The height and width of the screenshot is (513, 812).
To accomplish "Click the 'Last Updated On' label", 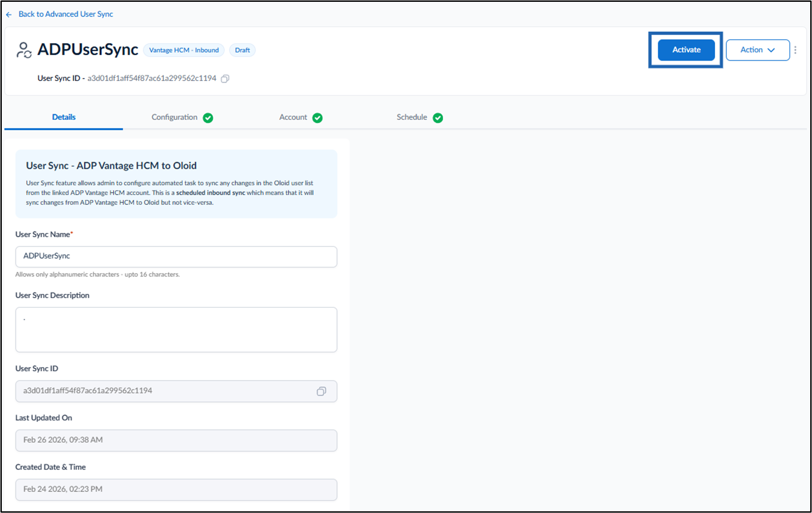I will (44, 418).
